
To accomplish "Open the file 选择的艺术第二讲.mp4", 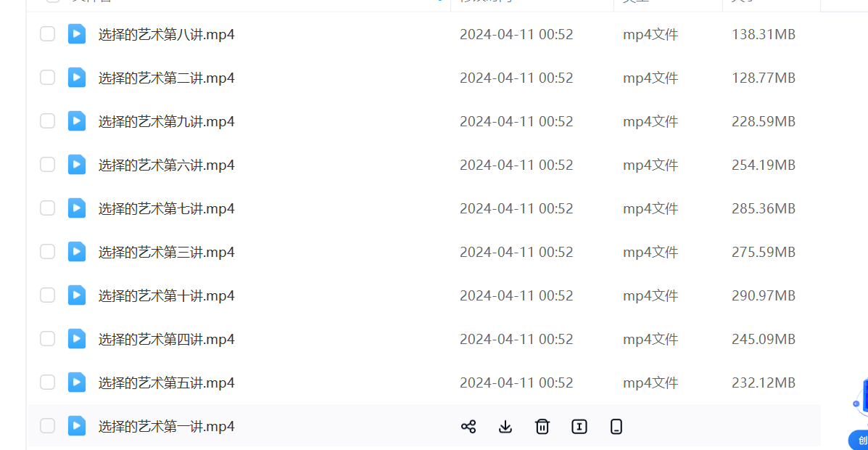I will tap(166, 78).
